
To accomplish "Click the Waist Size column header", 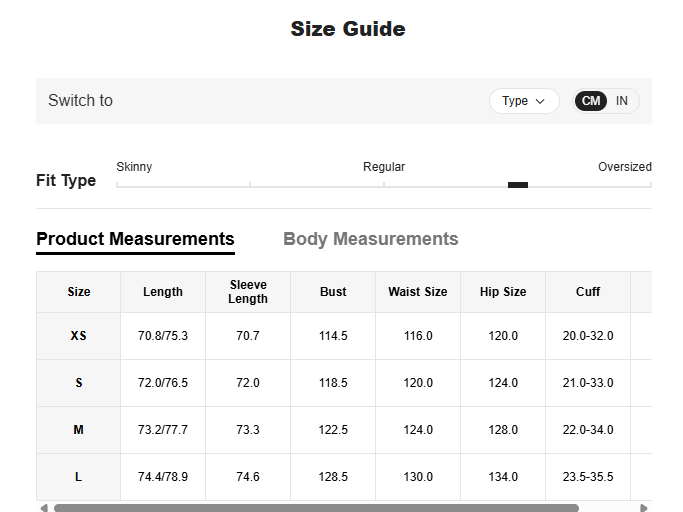I will pyautogui.click(x=418, y=292).
